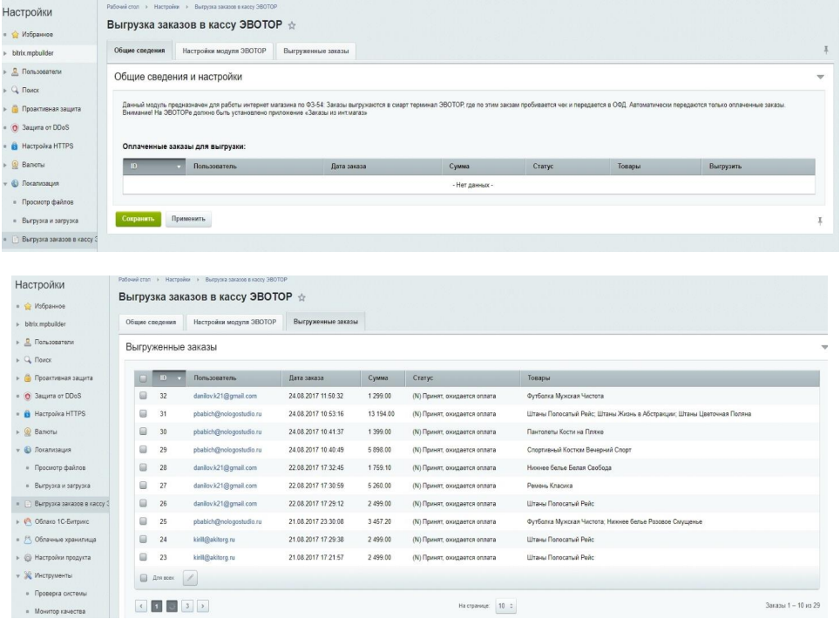Switch to Общие сведения tab in bottom panel
840x619 pixels.
tap(151, 322)
